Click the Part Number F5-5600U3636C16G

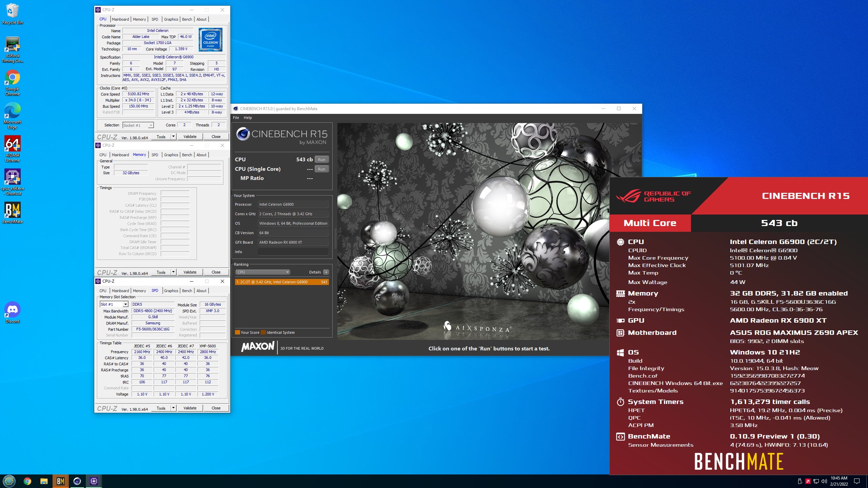153,329
